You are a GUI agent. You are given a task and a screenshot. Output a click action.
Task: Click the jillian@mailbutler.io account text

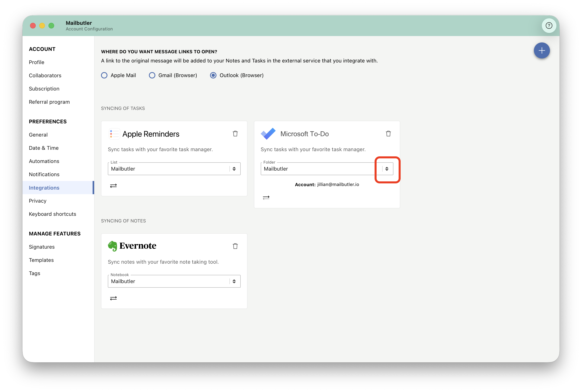tap(338, 185)
